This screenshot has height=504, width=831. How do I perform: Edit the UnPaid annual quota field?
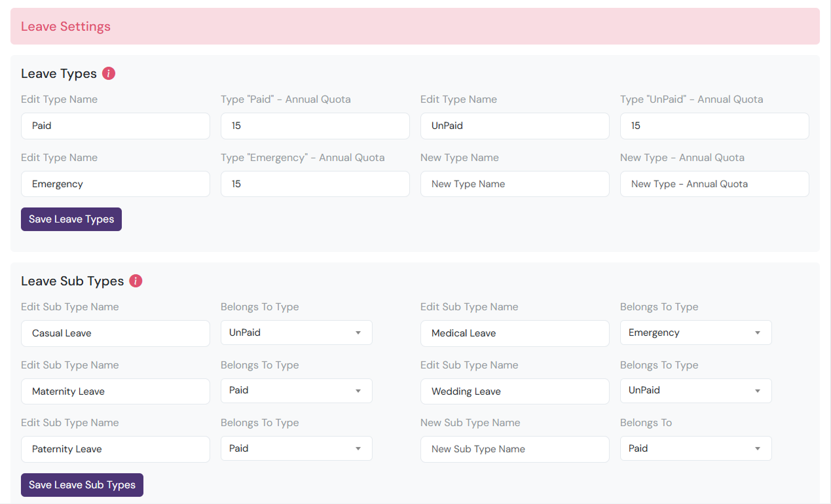pos(714,126)
